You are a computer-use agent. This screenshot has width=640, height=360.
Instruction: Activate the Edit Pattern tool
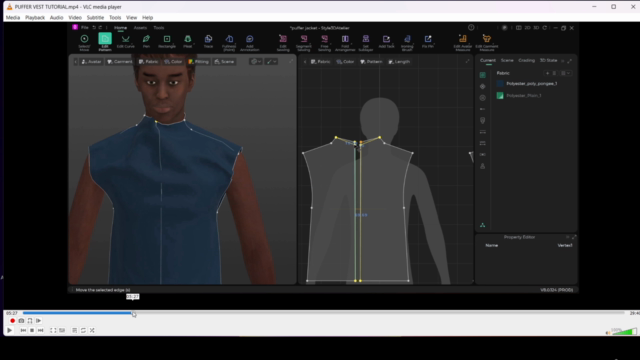click(105, 42)
